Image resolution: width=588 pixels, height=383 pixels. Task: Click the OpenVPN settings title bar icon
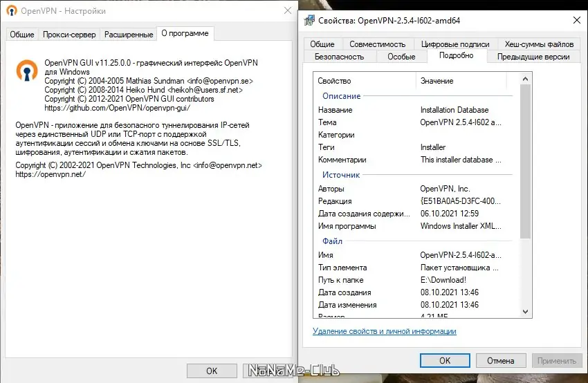click(x=12, y=11)
